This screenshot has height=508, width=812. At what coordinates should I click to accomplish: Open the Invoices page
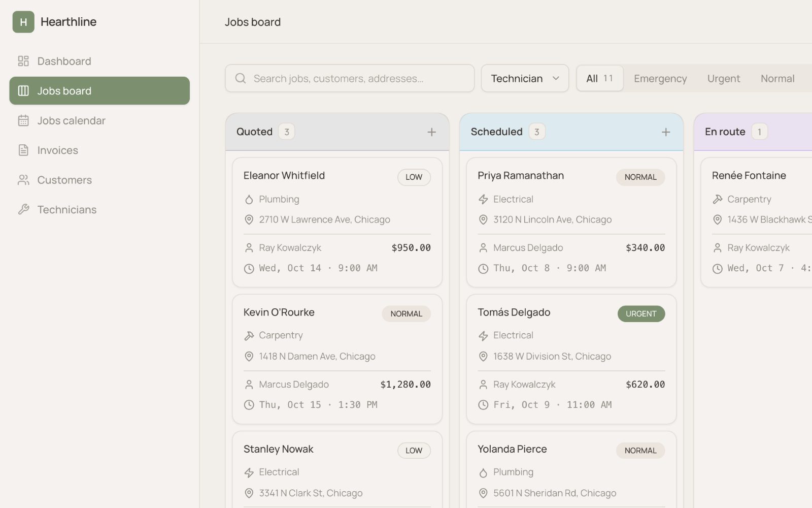coord(99,150)
